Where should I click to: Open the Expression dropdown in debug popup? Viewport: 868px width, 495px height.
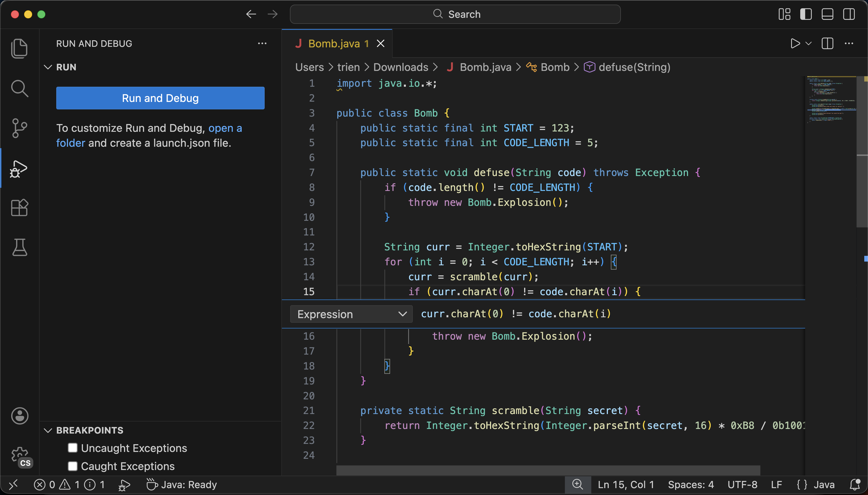(x=351, y=314)
